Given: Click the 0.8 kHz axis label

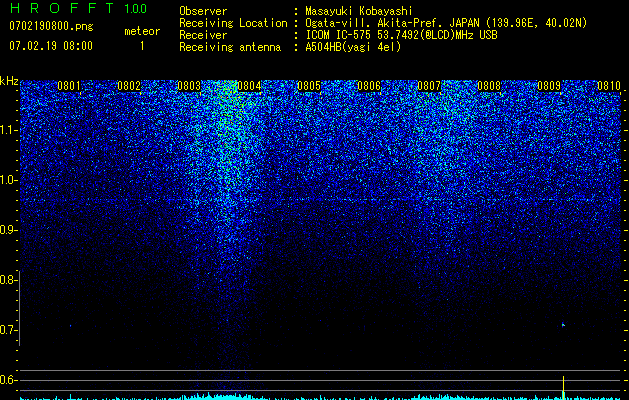Looking at the screenshot, I should point(8,280).
